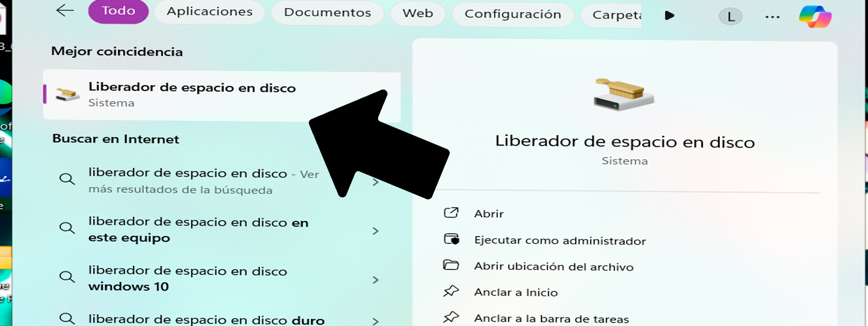
Task: Choose Anclar a la barra de tareas
Action: [x=552, y=319]
